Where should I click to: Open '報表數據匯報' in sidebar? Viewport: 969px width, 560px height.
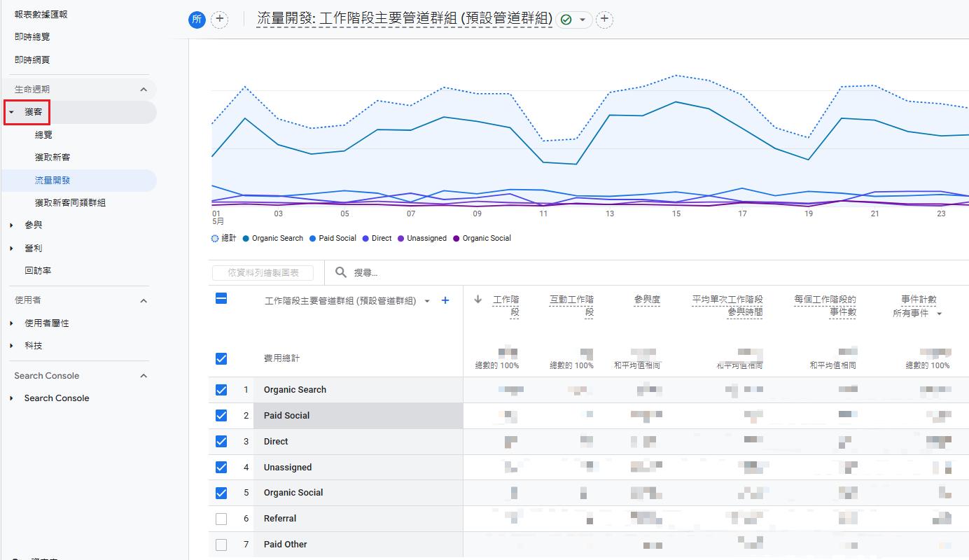tap(41, 14)
